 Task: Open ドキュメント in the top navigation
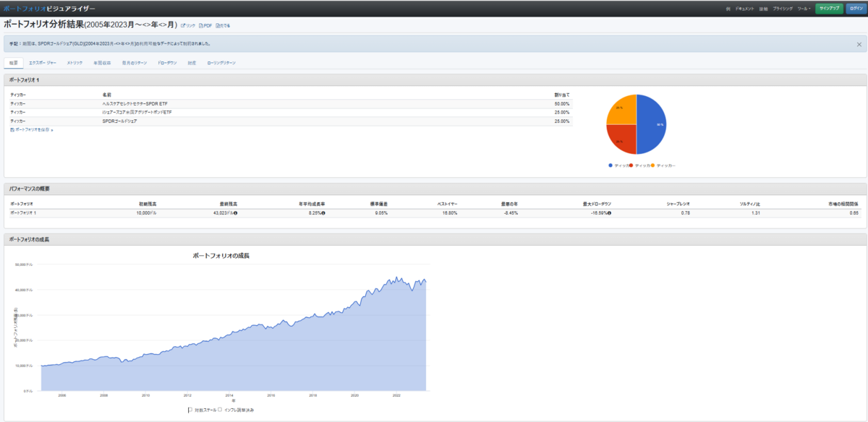click(x=744, y=9)
